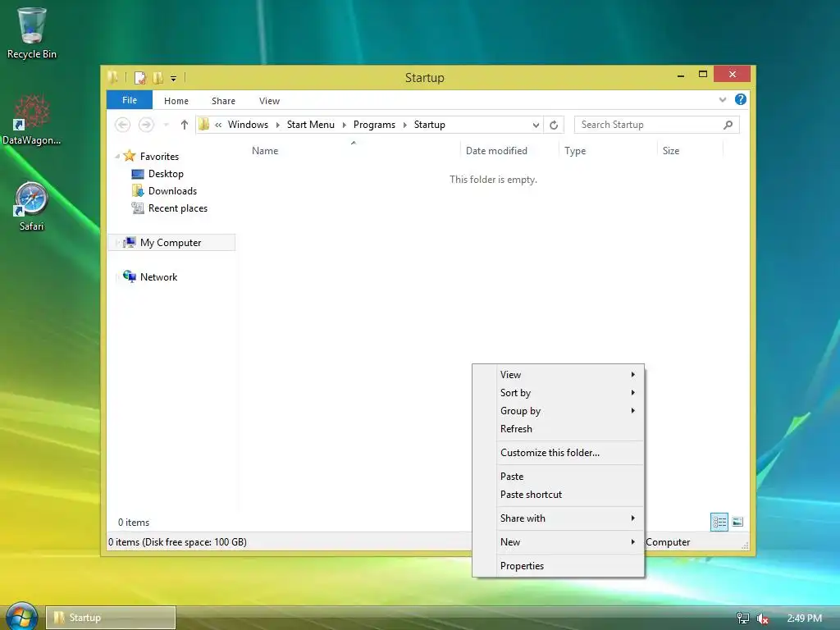This screenshot has height=630, width=840.
Task: Choose Properties from the context menu
Action: tap(558, 566)
